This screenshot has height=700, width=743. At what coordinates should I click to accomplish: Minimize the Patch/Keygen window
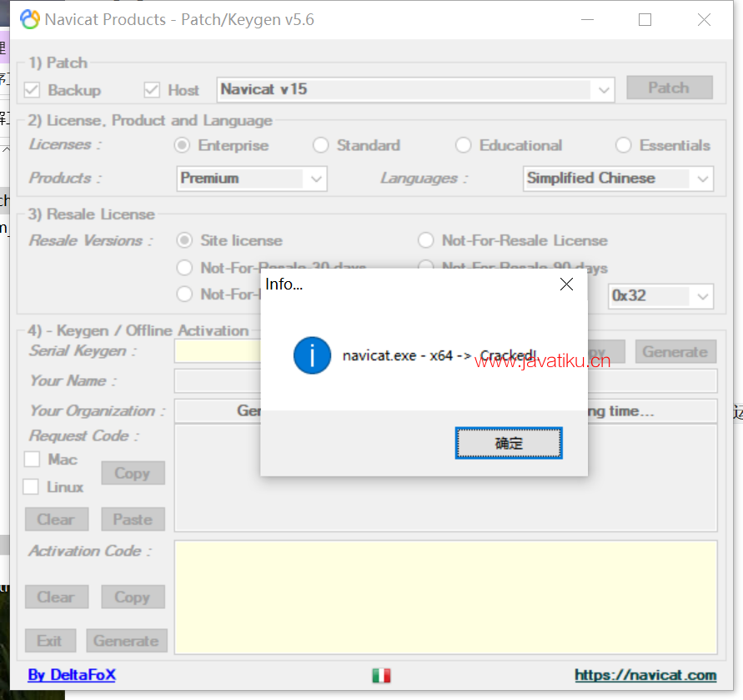tap(588, 20)
